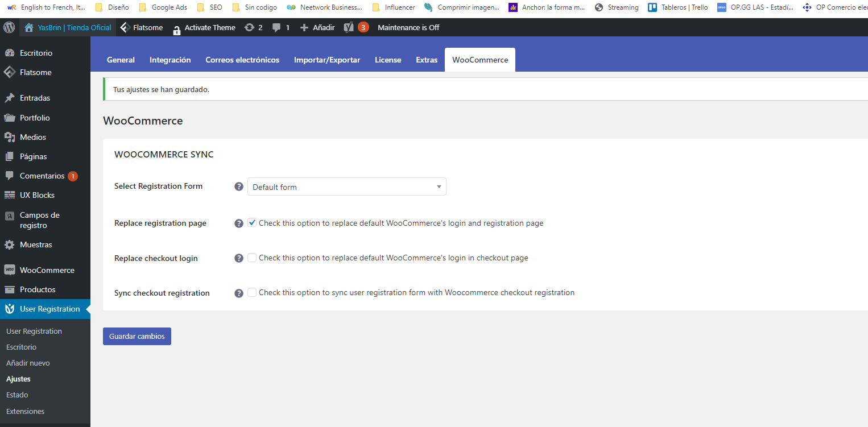Open Añadir nuevo submenu item
The height and width of the screenshot is (427, 868).
tap(28, 363)
